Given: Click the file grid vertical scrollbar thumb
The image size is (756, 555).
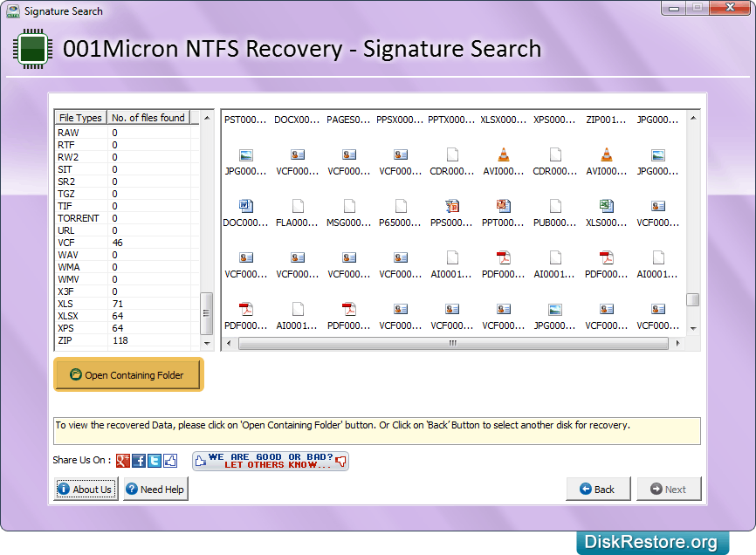Looking at the screenshot, I should coord(693,299).
